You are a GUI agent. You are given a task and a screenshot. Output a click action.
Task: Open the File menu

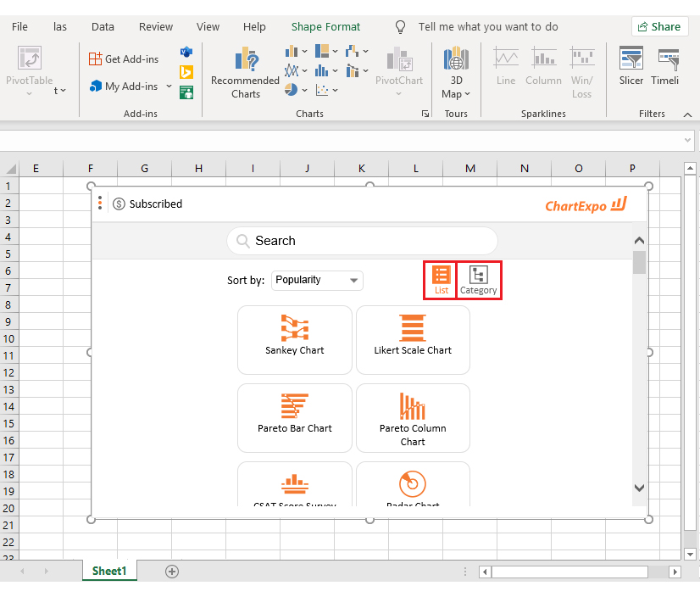(19, 27)
